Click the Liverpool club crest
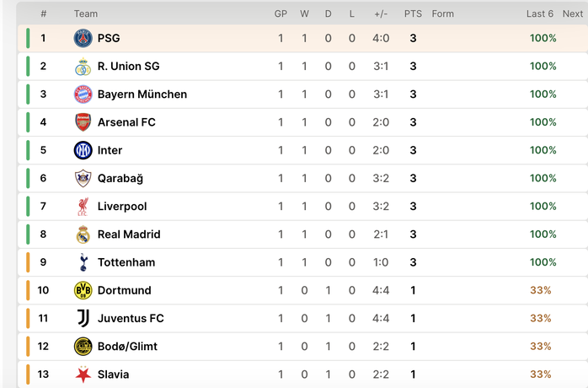Image resolution: width=588 pixels, height=388 pixels. click(x=83, y=206)
